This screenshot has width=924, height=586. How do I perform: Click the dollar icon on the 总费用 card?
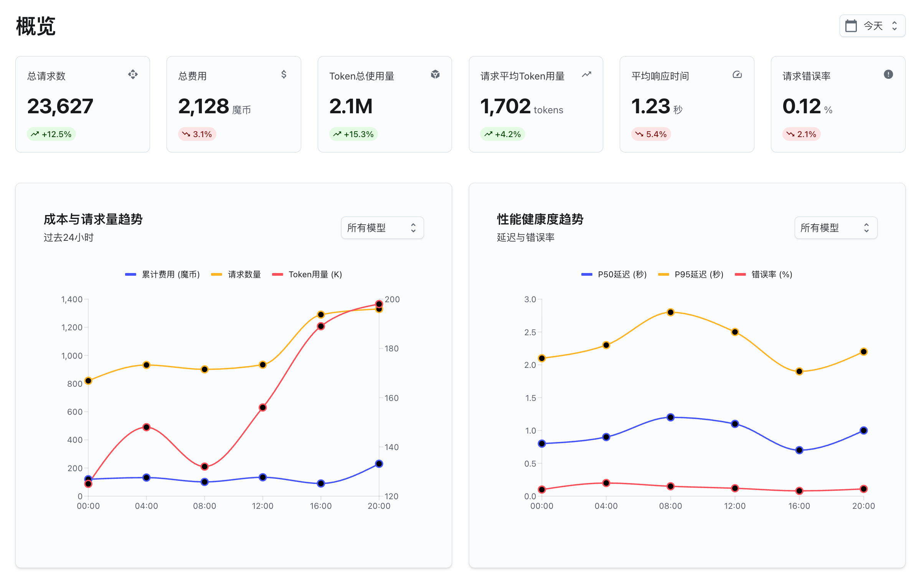coord(284,74)
